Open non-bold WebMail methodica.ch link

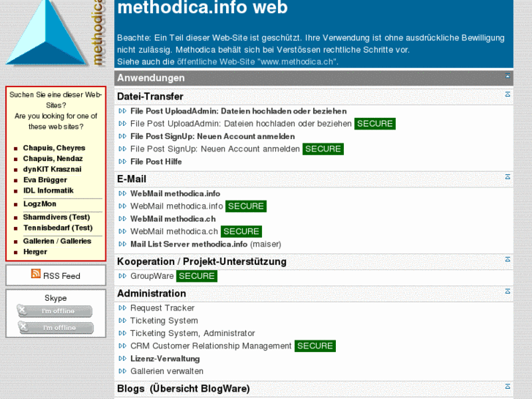[x=174, y=231]
